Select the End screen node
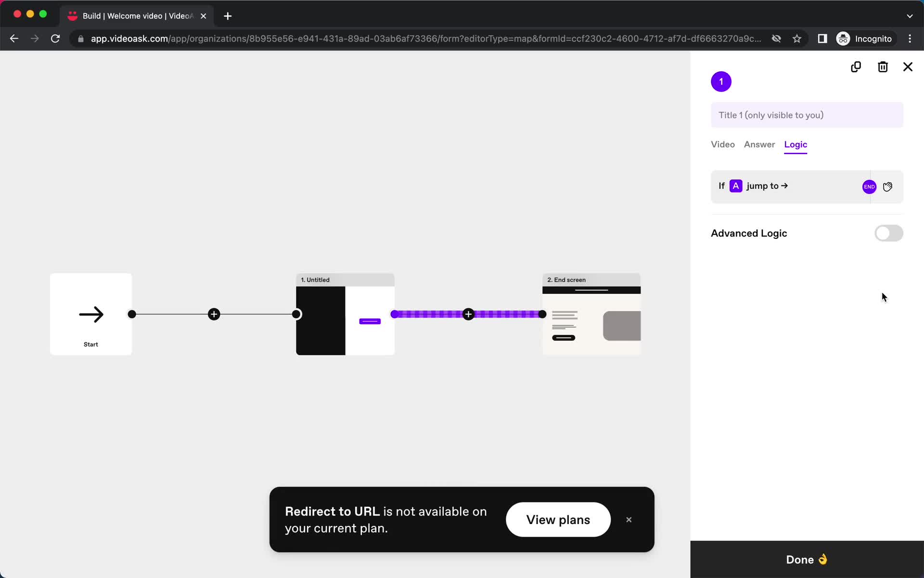The width and height of the screenshot is (924, 578). pyautogui.click(x=591, y=313)
